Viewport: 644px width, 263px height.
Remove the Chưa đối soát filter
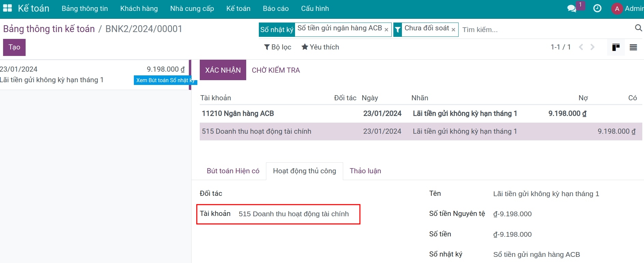tap(453, 30)
